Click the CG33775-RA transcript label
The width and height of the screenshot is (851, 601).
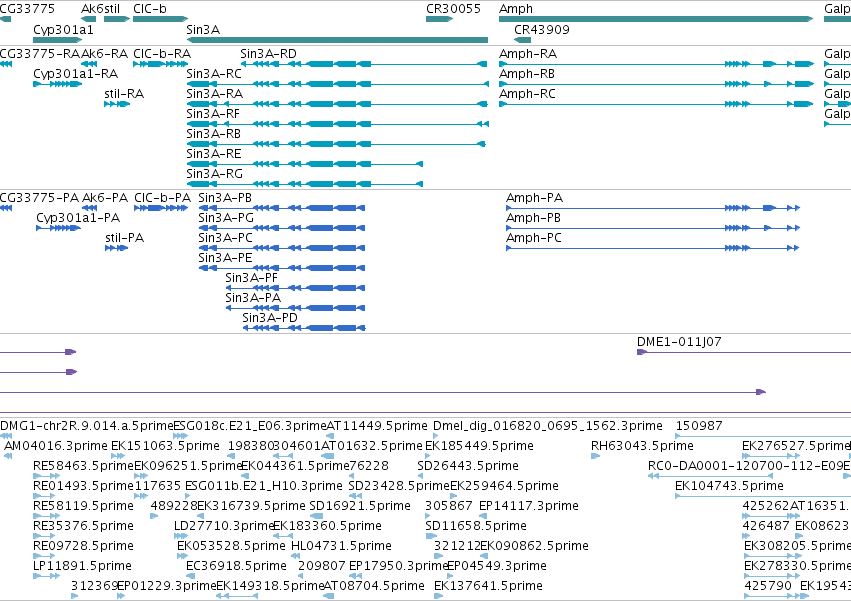pos(40,54)
